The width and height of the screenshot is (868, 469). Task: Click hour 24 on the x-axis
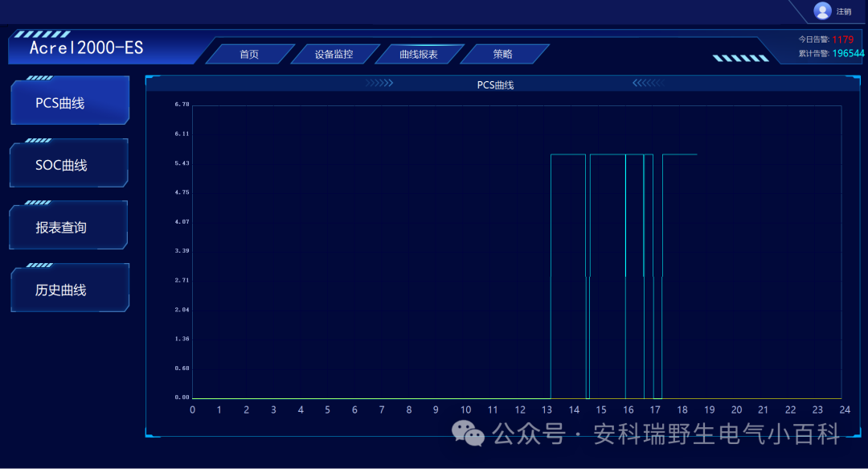point(845,409)
